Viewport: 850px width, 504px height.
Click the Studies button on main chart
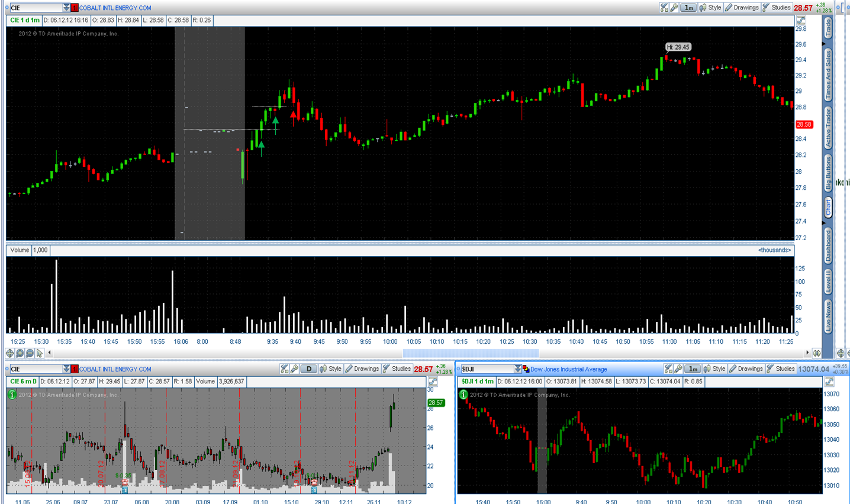click(x=777, y=8)
